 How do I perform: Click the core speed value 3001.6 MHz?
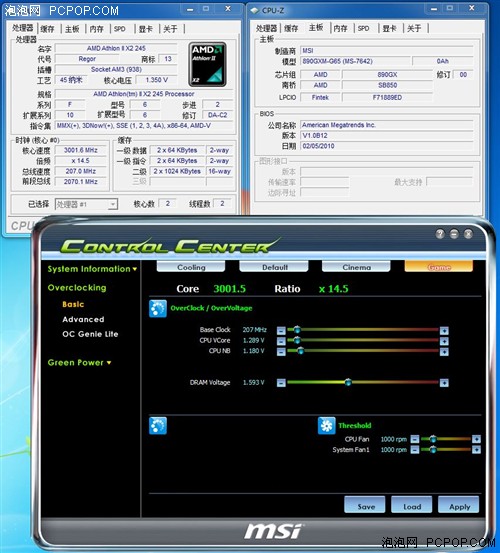click(81, 150)
